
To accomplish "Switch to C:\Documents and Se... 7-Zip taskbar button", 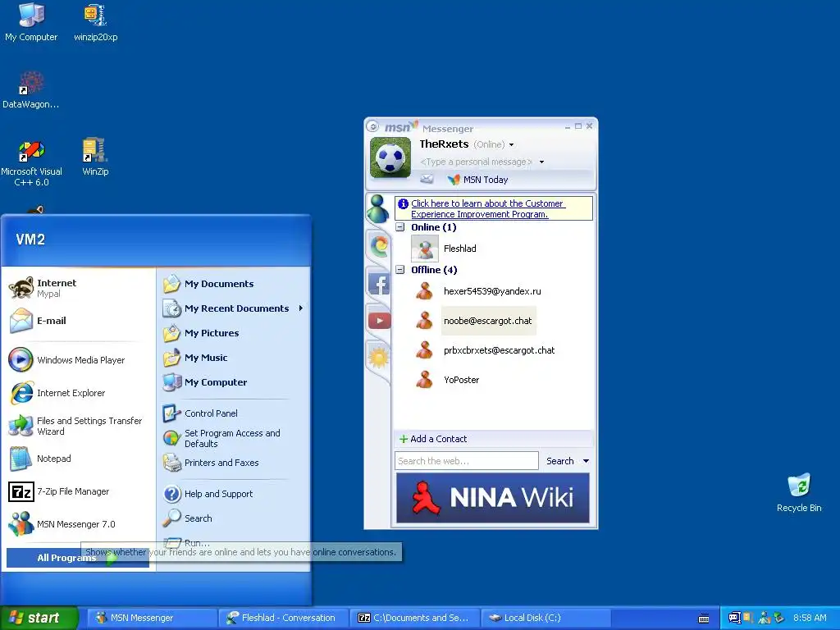I will tap(414, 619).
